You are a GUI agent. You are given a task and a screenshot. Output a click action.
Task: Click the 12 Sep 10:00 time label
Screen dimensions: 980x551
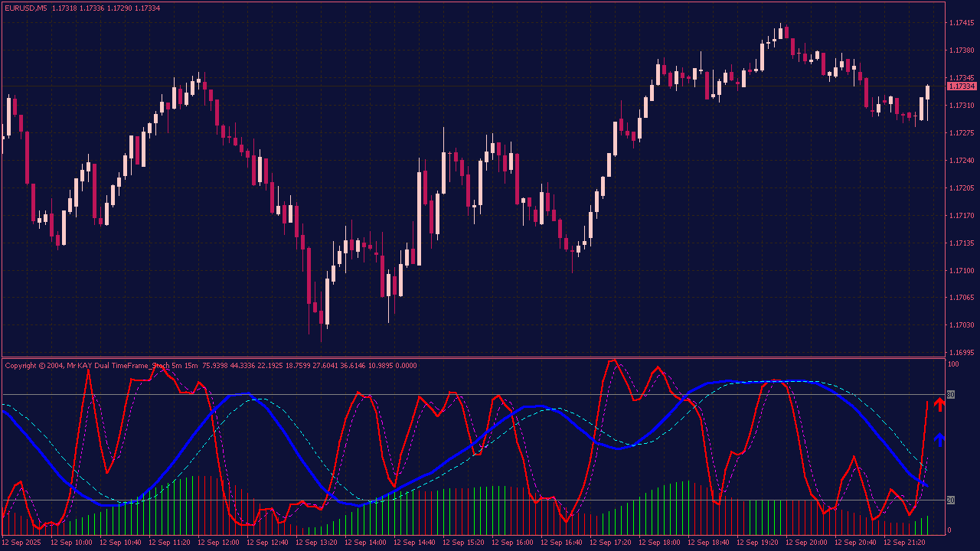pyautogui.click(x=72, y=543)
